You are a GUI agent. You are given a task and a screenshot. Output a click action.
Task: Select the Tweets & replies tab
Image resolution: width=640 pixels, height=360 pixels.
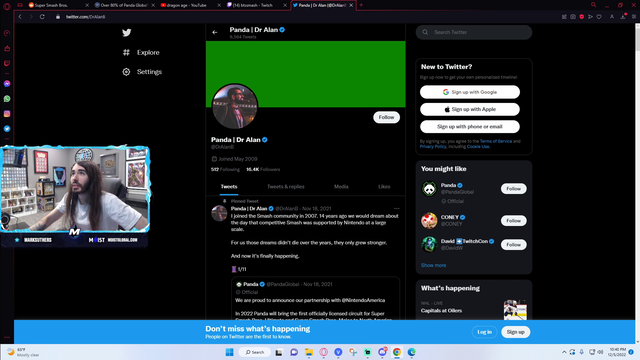[x=286, y=187]
